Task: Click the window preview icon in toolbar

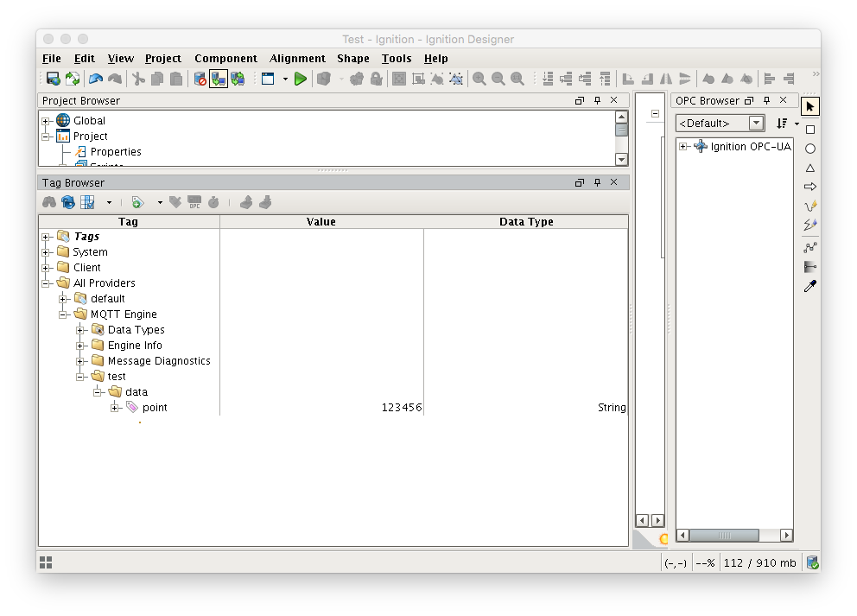Action: 268,79
